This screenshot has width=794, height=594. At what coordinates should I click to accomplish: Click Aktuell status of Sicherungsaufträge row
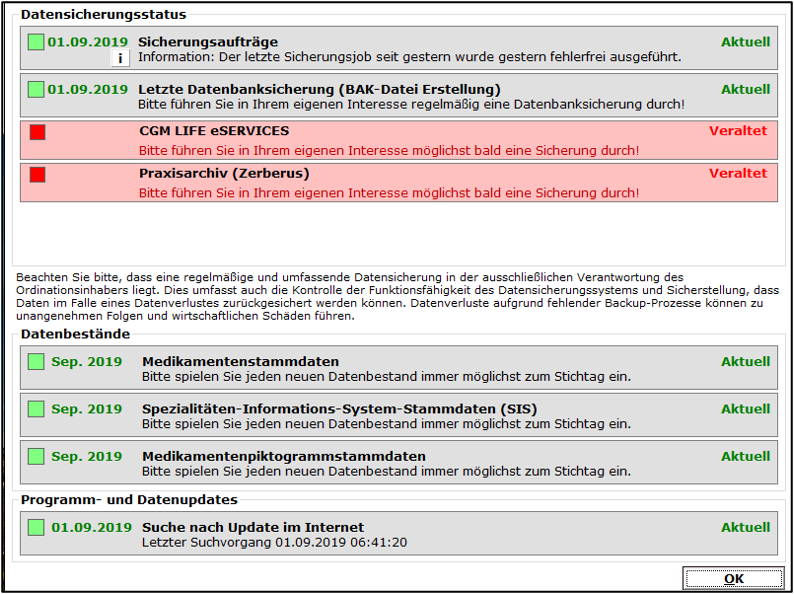pyautogui.click(x=746, y=42)
